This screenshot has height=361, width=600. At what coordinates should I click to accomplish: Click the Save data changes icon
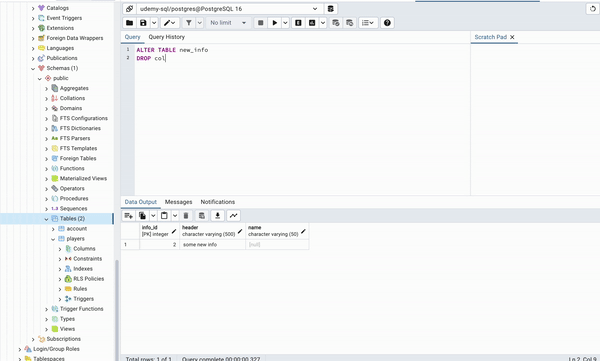pyautogui.click(x=202, y=216)
